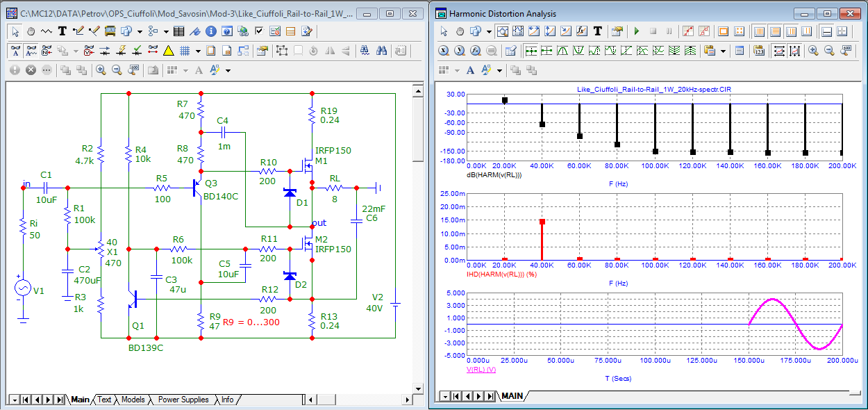This screenshot has height=410, width=868.
Task: Click the Pan hand tool in schematic window
Action: pos(31,31)
